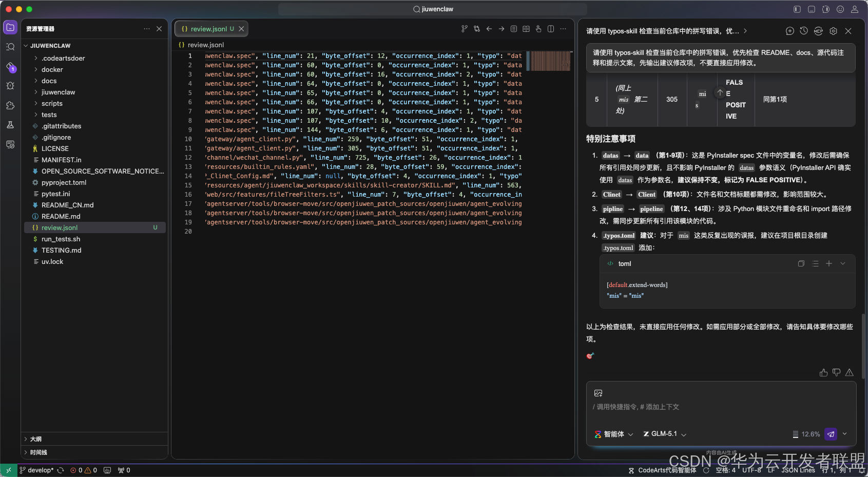Expand the chat title chevron
Screen dimensions: 868x477
coord(745,31)
